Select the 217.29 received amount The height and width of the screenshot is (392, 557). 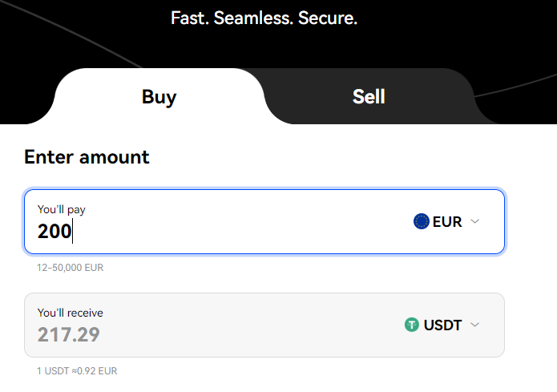click(x=69, y=335)
